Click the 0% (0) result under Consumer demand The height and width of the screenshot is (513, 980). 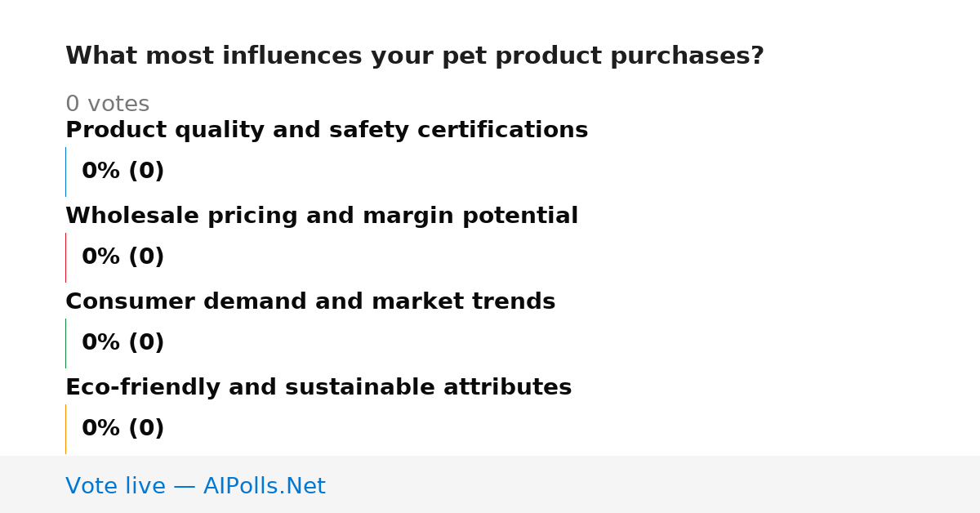coord(123,343)
